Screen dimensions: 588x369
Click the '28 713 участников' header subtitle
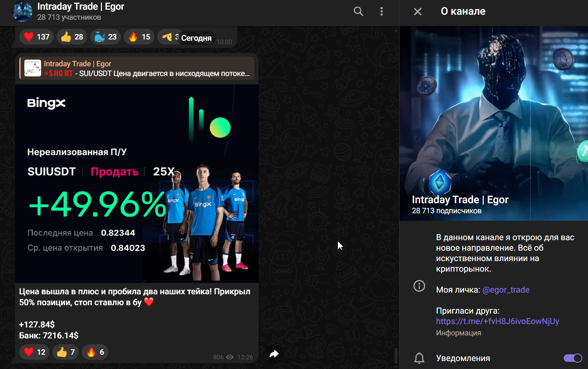(x=69, y=17)
